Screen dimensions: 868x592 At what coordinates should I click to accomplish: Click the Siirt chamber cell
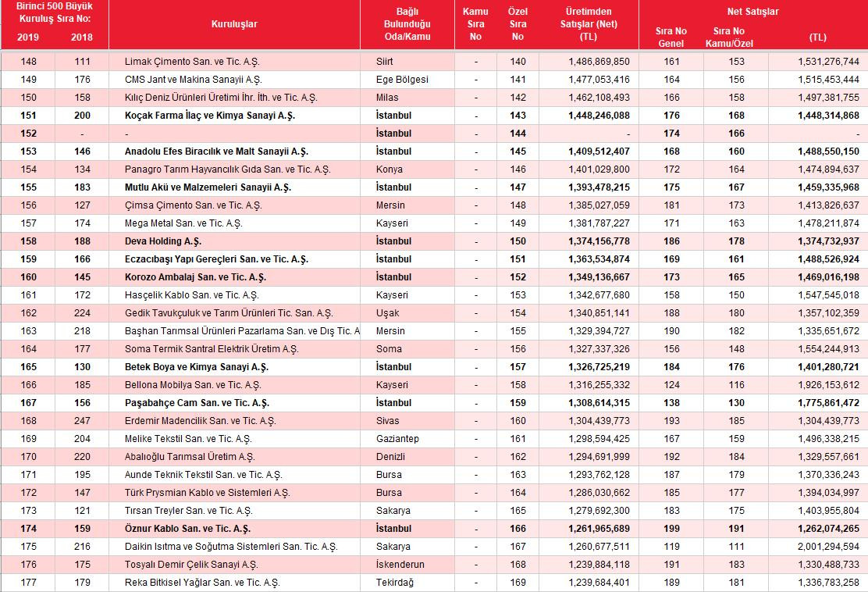[384, 62]
